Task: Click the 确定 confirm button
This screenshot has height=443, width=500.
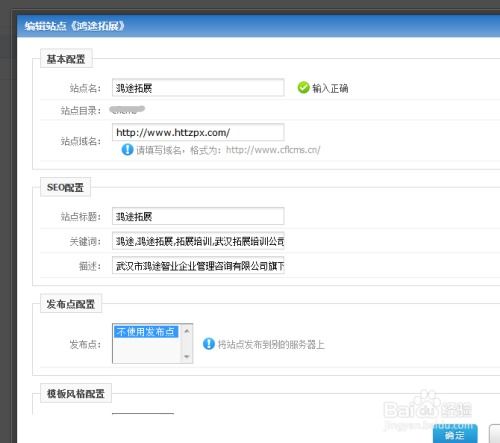Action: 455,434
